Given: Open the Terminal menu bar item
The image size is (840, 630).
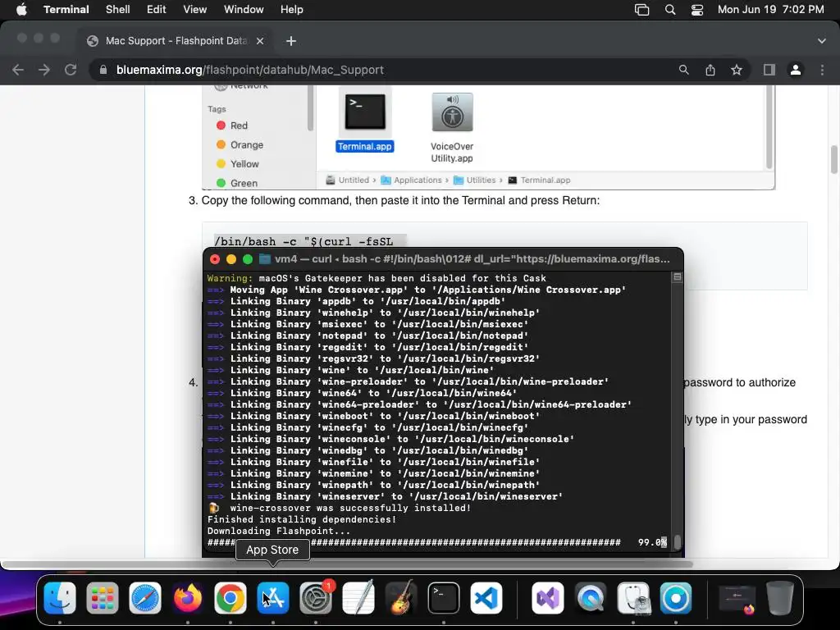Looking at the screenshot, I should [66, 9].
